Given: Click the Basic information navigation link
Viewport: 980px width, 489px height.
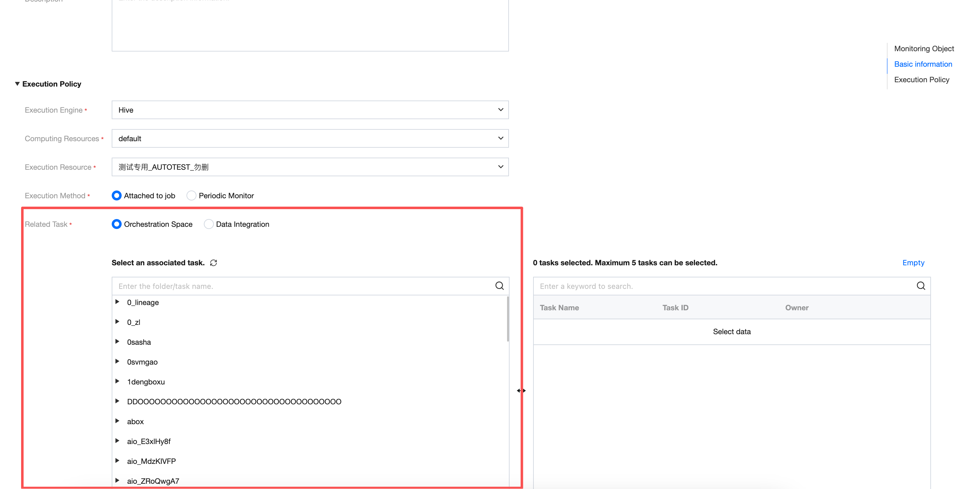Looking at the screenshot, I should tap(923, 64).
